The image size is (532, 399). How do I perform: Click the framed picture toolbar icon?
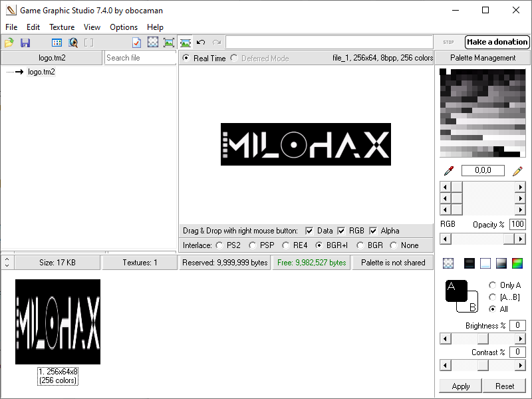click(169, 43)
